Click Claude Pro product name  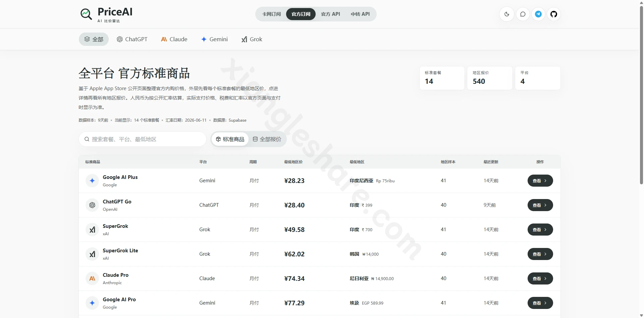[x=115, y=275]
